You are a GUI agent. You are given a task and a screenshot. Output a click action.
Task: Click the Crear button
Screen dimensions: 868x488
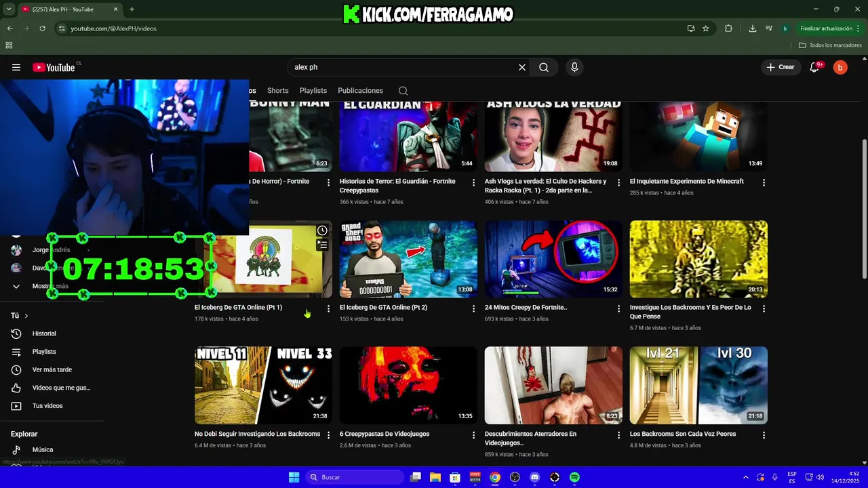pyautogui.click(x=780, y=67)
